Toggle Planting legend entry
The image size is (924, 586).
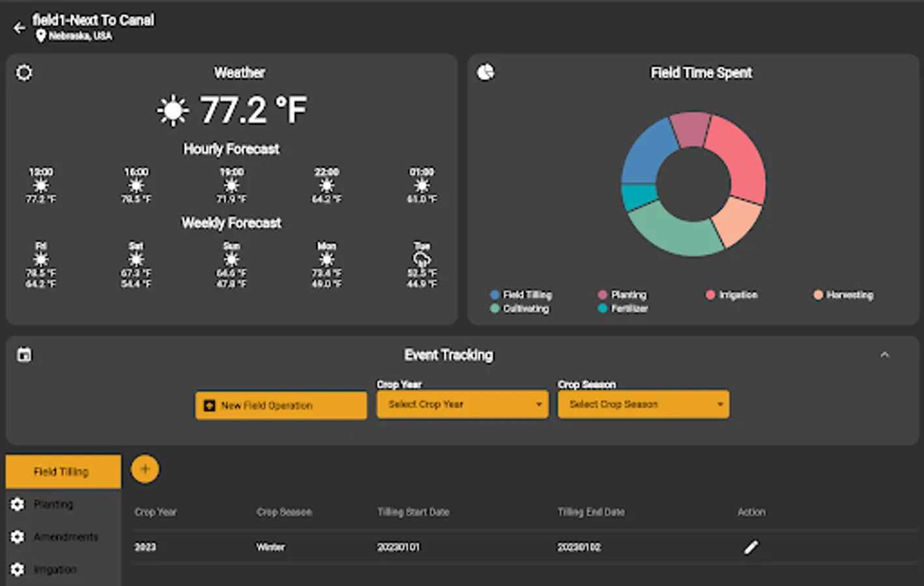click(x=622, y=295)
